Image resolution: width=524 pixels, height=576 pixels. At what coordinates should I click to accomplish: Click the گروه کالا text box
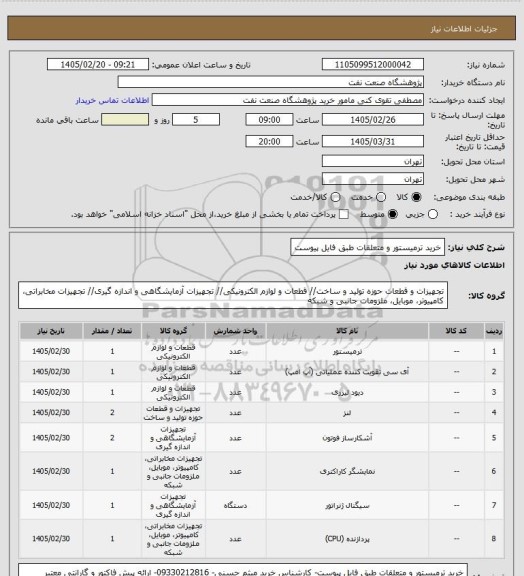click(x=233, y=295)
